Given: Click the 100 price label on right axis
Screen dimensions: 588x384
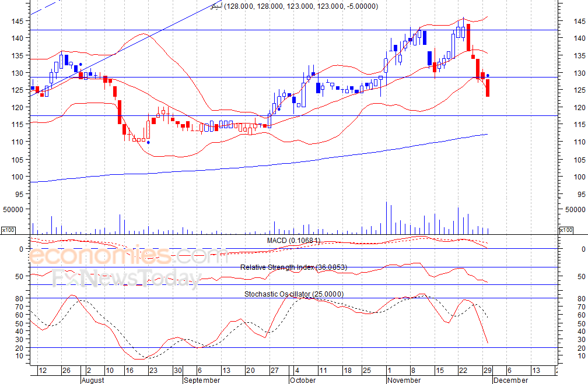Looking at the screenshot, I should (579, 177).
